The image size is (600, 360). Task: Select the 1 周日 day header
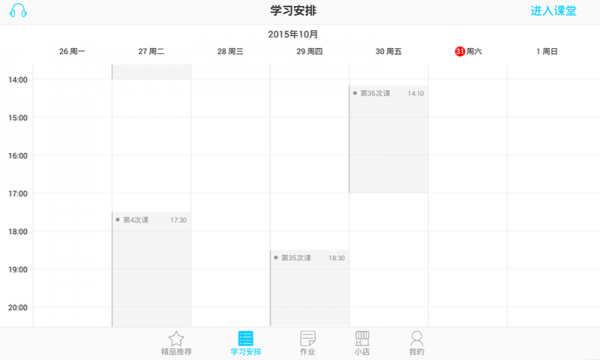pyautogui.click(x=547, y=51)
